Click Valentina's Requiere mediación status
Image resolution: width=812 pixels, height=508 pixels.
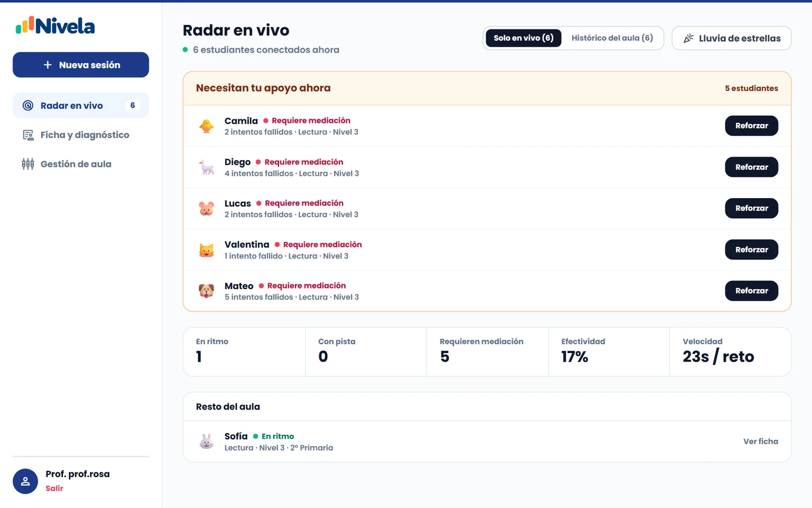318,245
